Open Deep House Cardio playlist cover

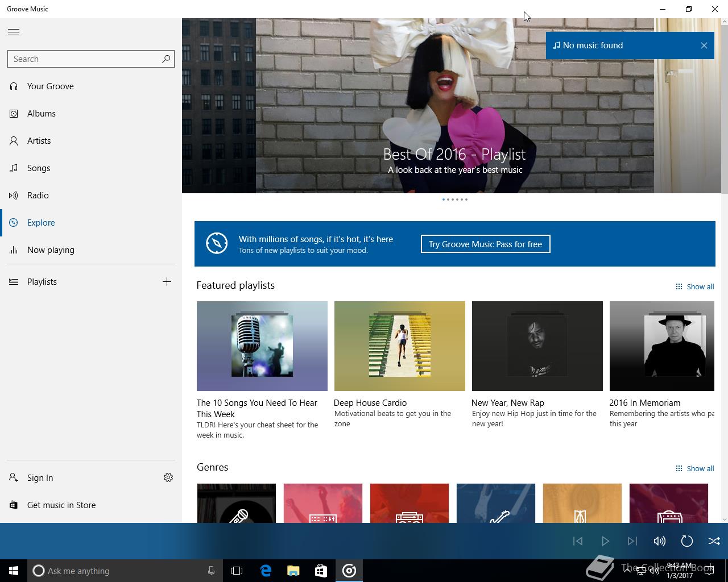click(x=400, y=346)
